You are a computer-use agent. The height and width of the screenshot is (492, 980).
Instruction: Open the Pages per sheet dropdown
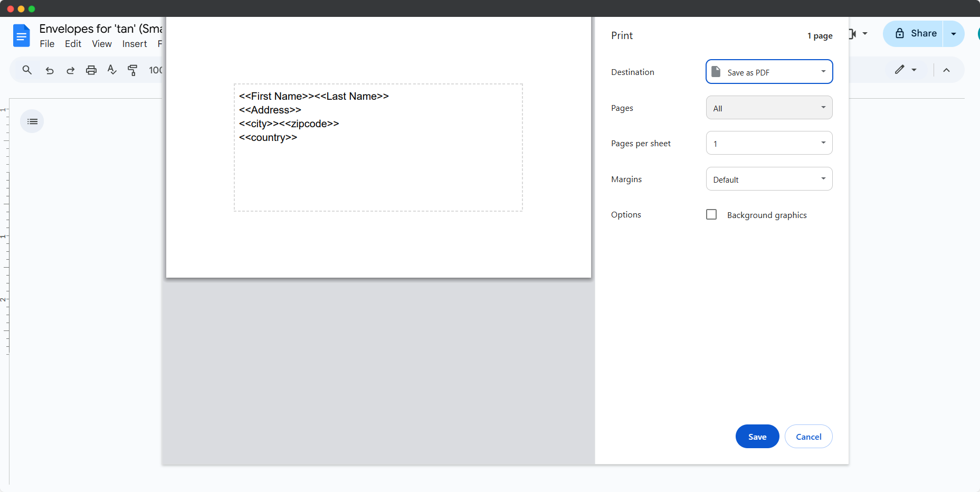point(769,143)
